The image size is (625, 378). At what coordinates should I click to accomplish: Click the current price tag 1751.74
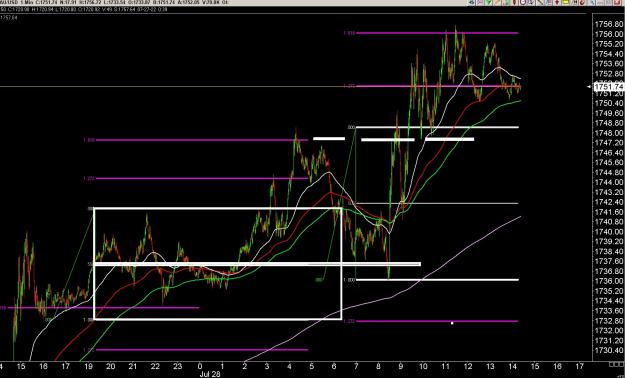tap(609, 87)
